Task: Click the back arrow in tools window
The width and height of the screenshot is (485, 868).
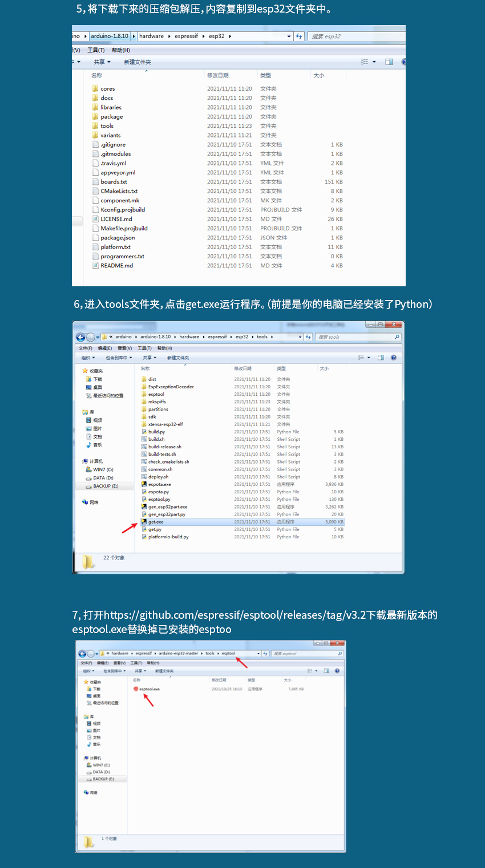Action: coord(80,337)
